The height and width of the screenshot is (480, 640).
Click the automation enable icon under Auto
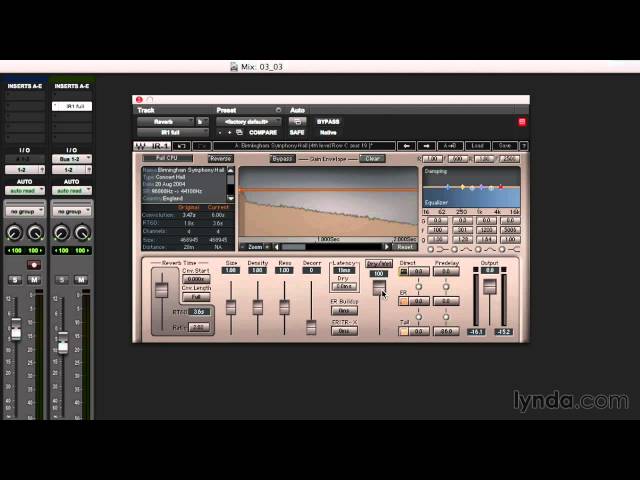(x=297, y=122)
